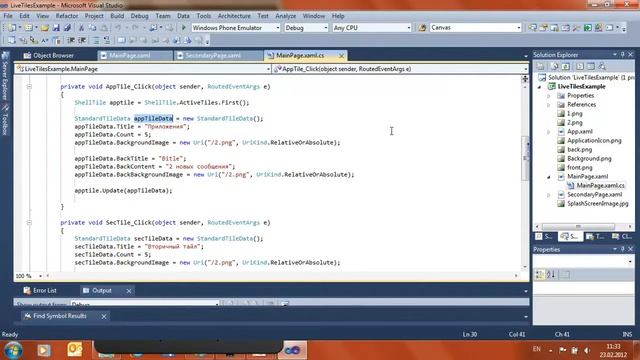
Task: Select MainPage.xaml.cs in Solution Explorer
Action: click(600, 186)
